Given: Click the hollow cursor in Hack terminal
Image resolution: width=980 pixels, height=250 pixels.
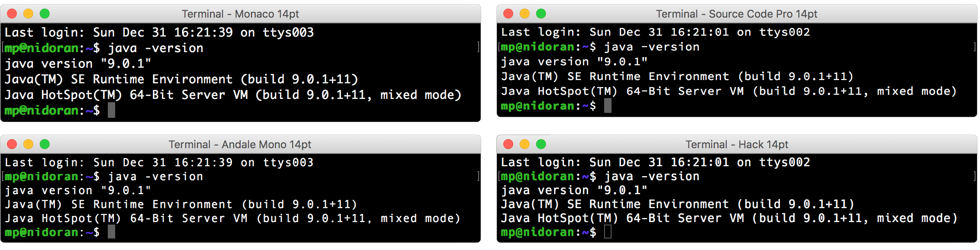Looking at the screenshot, I should pos(608,232).
